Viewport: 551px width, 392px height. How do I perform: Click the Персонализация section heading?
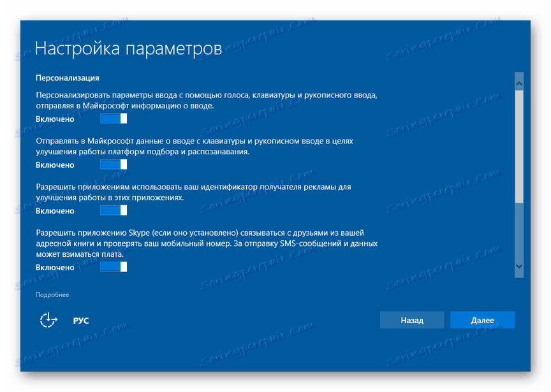67,77
